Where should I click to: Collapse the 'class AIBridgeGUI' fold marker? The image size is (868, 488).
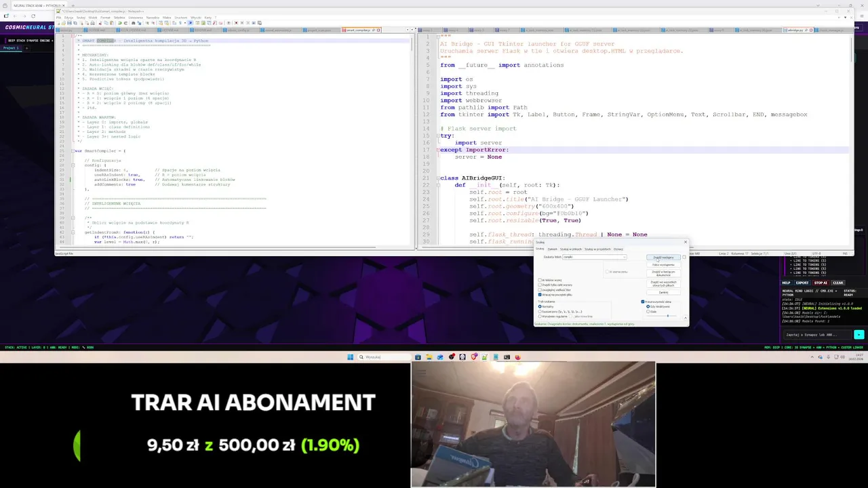coord(438,178)
